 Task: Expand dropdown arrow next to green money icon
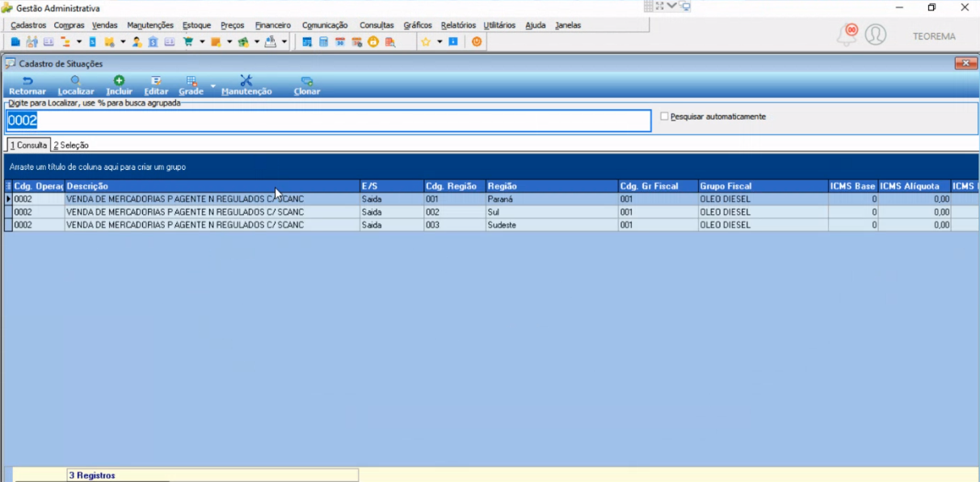pyautogui.click(x=257, y=41)
